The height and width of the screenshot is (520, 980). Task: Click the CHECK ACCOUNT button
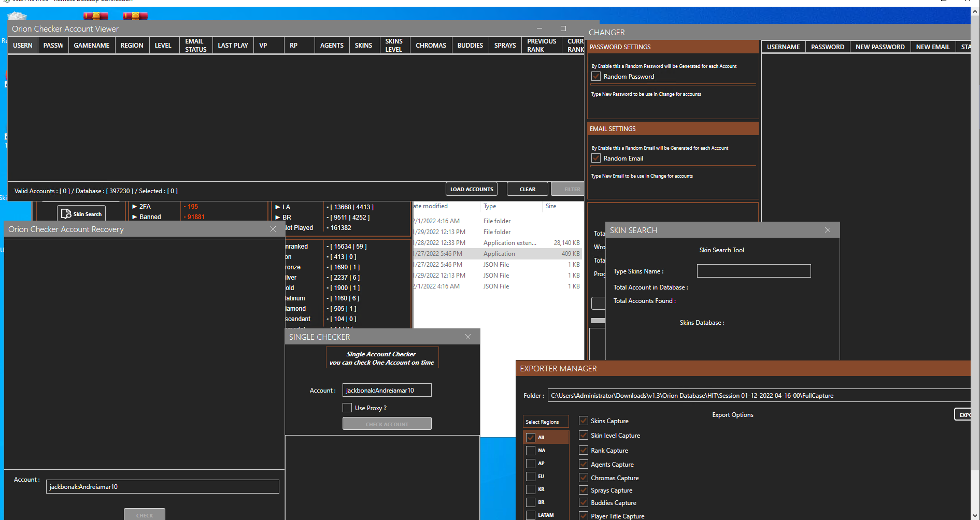(x=387, y=424)
